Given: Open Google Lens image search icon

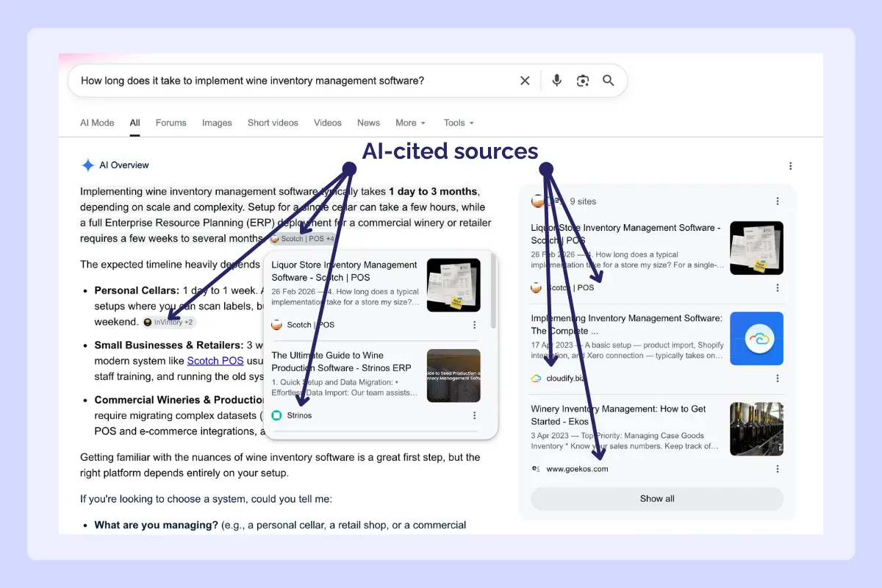Looking at the screenshot, I should 583,81.
